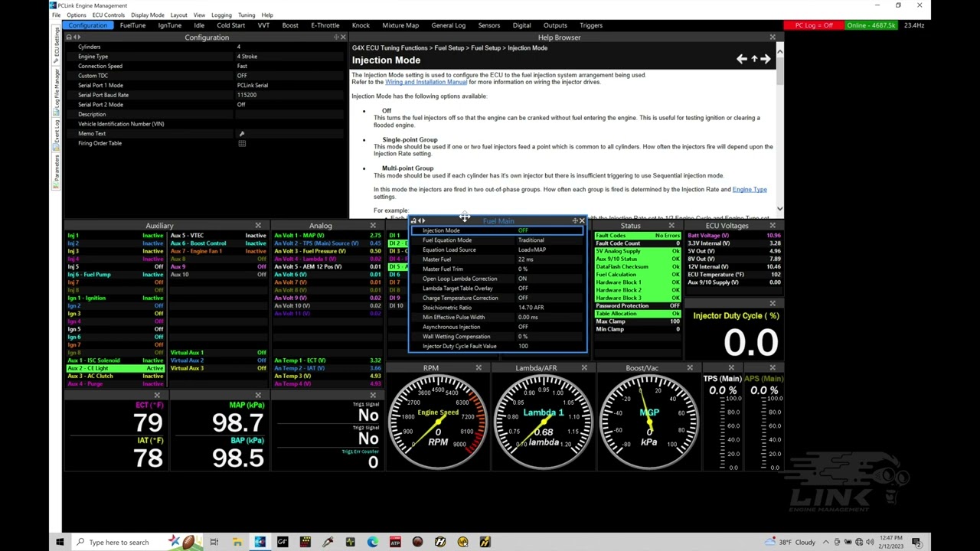The image size is (980, 551).
Task: Close the ECU Voltages panel
Action: pos(773,226)
